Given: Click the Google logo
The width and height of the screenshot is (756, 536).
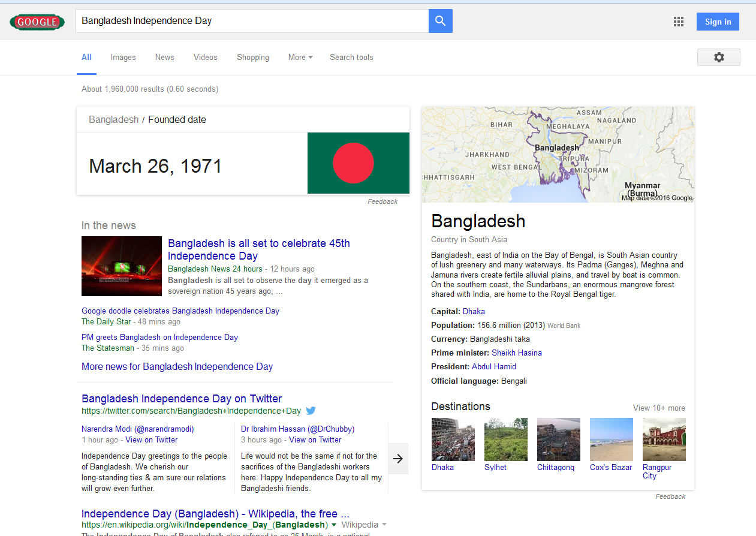Looking at the screenshot, I should point(37,22).
